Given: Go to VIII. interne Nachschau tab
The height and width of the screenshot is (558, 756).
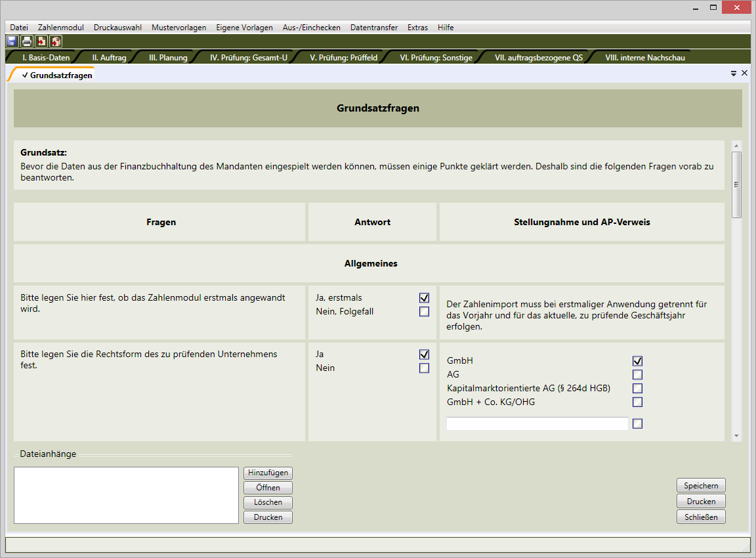Looking at the screenshot, I should point(644,58).
